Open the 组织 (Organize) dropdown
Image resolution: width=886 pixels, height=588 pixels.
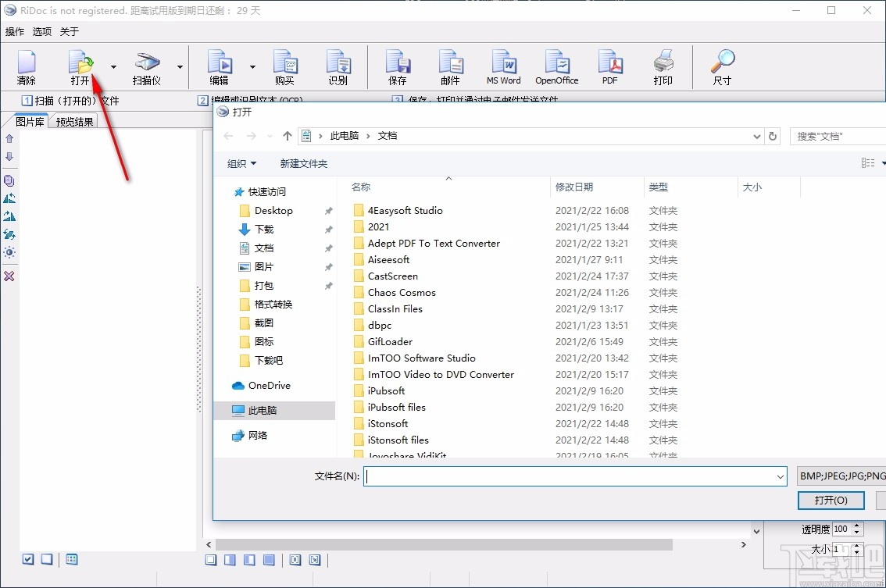tap(242, 163)
